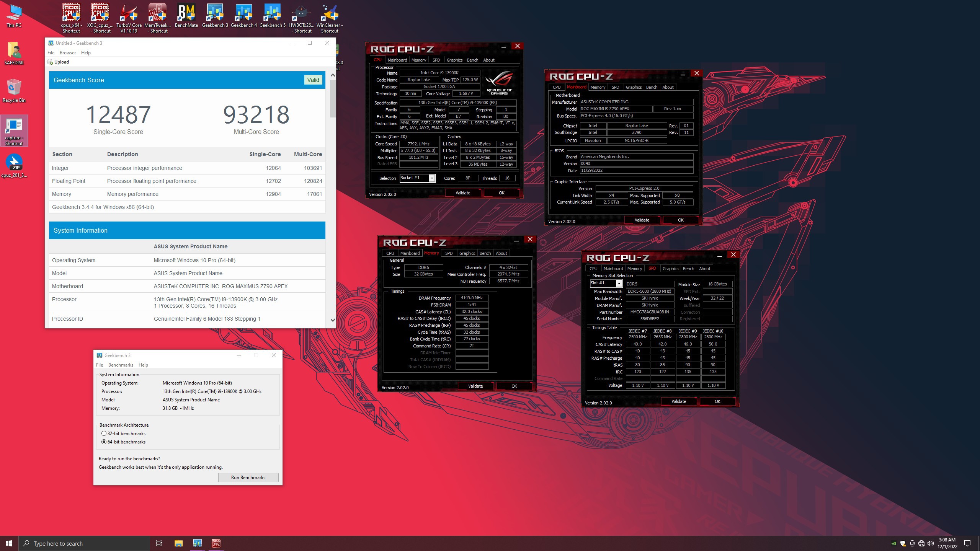Open Slot #1 memory slot dropdown
The width and height of the screenshot is (980, 551).
[x=619, y=283]
